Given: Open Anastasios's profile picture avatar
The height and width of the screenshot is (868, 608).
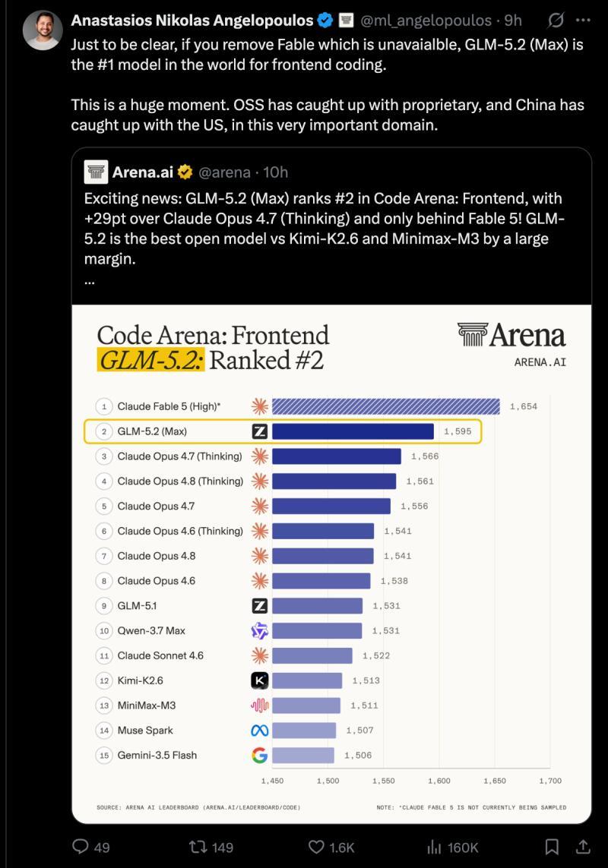Looking at the screenshot, I should pyautogui.click(x=42, y=30).
